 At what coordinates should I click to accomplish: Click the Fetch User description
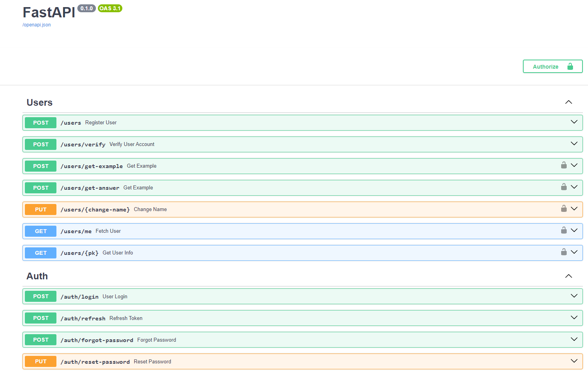108,231
